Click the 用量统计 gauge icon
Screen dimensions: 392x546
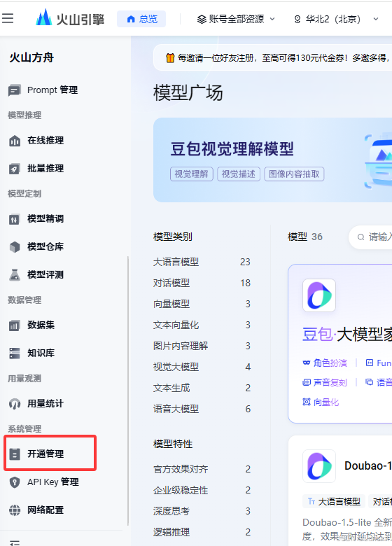[x=14, y=404]
